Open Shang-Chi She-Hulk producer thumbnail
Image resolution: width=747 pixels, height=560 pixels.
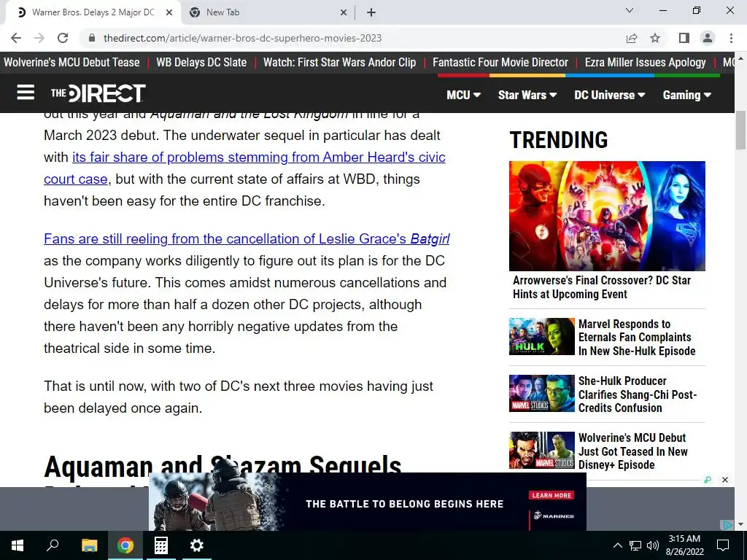542,393
